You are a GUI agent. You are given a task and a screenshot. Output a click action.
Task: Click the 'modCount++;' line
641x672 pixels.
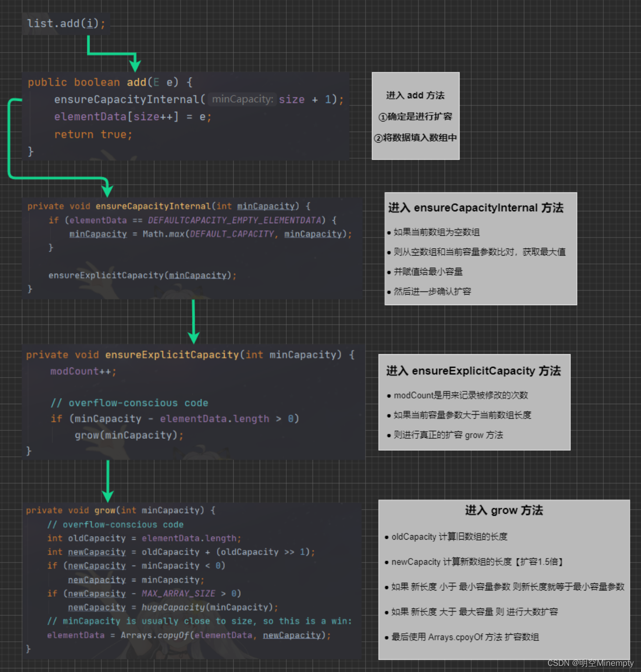pos(83,371)
